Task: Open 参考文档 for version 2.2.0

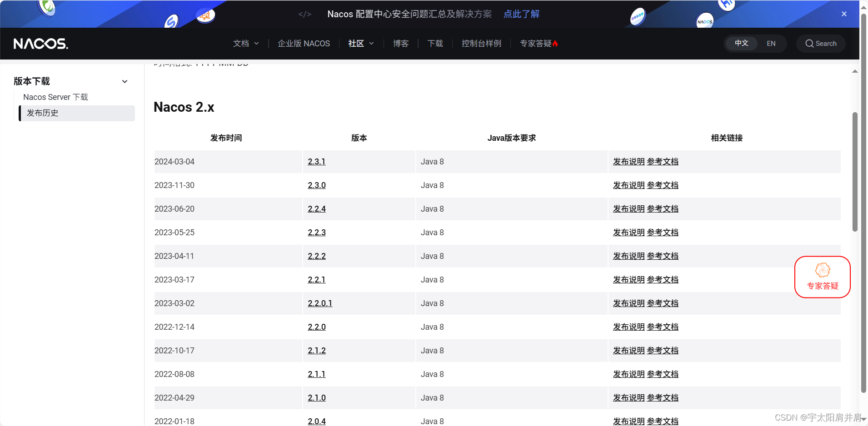Action: tap(663, 327)
